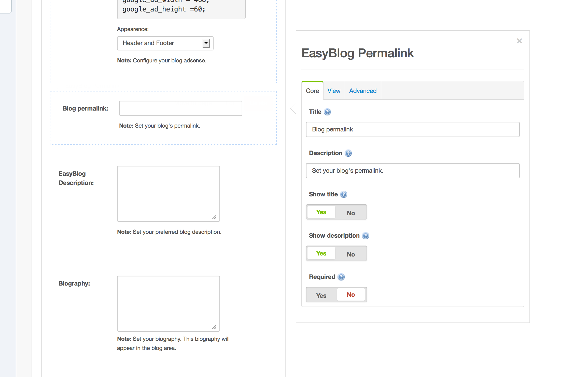Click the Show title help icon
Screen dimensions: 588x377
[344, 194]
